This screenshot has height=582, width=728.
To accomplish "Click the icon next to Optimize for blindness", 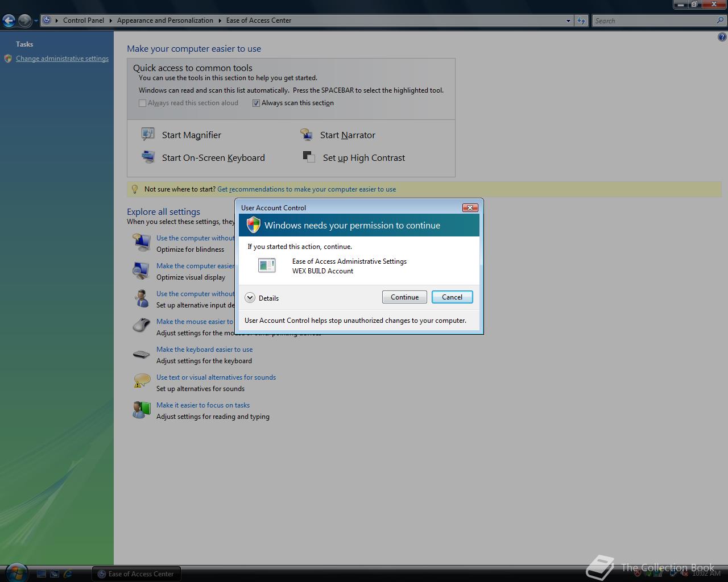I will (141, 243).
